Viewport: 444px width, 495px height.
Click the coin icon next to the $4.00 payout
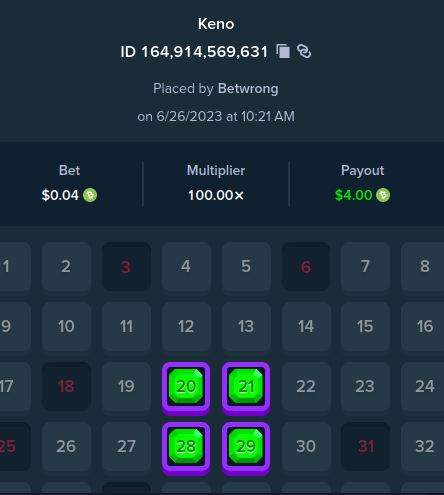click(x=383, y=195)
